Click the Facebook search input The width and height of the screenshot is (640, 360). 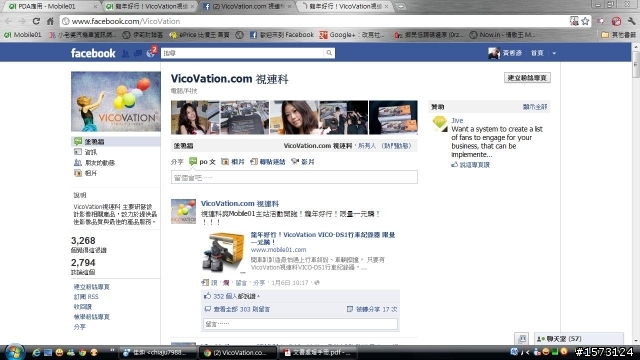coord(243,53)
